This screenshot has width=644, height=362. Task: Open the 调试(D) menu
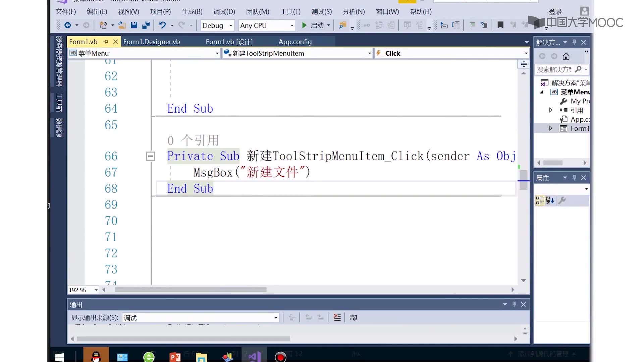tap(224, 12)
